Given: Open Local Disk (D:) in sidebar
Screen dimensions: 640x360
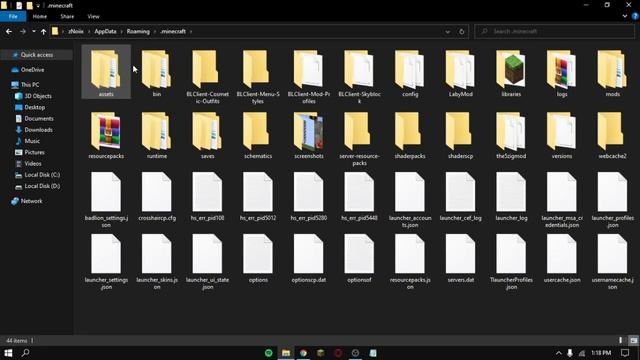Looking at the screenshot, I should click(x=42, y=186).
